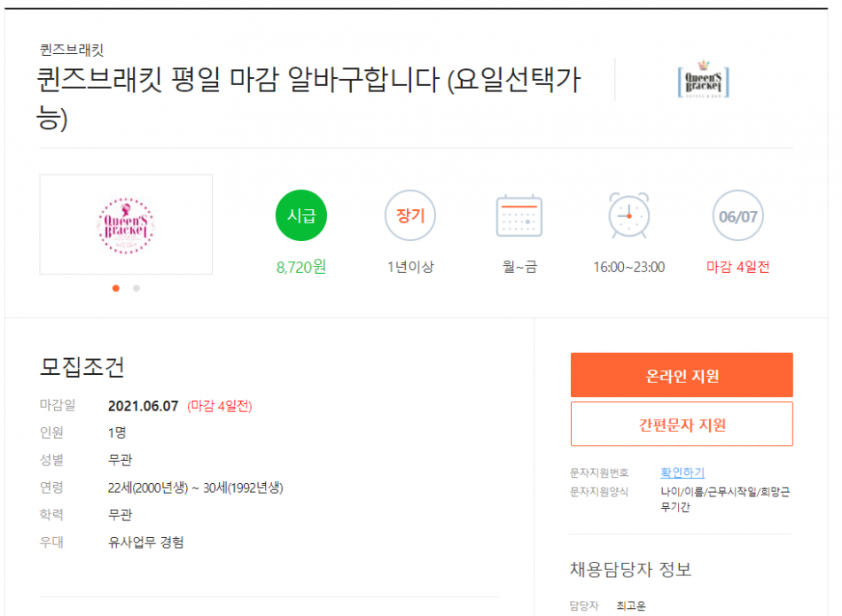Click the 온라인 지원 apply button
This screenshot has height=616, width=842.
[682, 375]
